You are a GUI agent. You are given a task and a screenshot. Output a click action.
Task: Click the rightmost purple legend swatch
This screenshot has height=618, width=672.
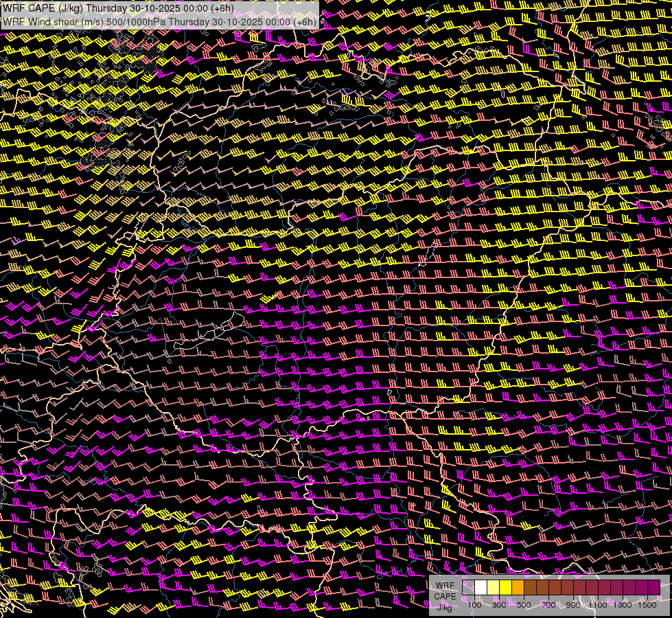click(653, 587)
